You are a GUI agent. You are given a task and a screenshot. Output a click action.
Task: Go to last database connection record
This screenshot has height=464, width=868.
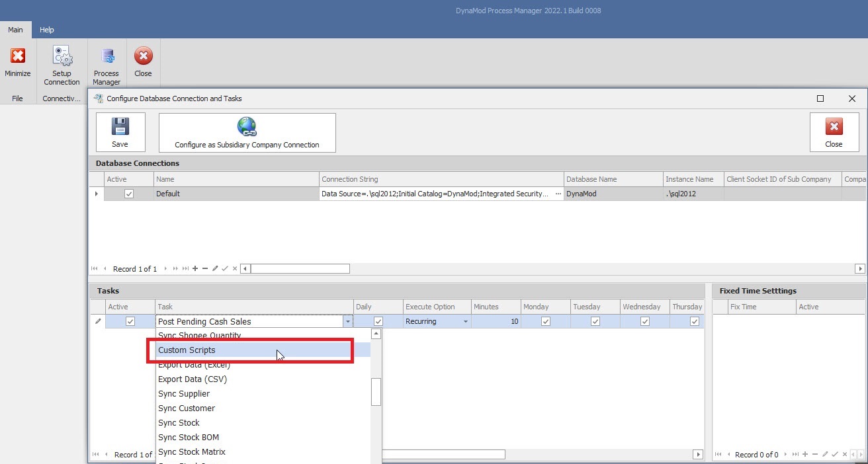(185, 268)
